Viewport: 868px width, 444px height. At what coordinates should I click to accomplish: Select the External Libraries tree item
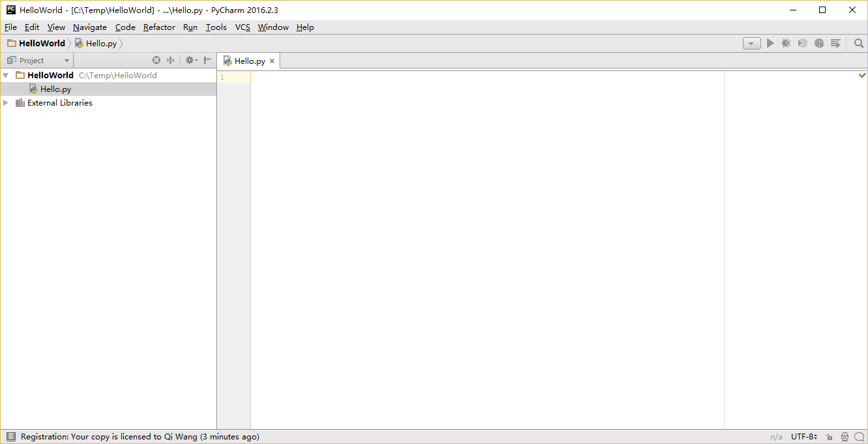[x=108, y=103]
